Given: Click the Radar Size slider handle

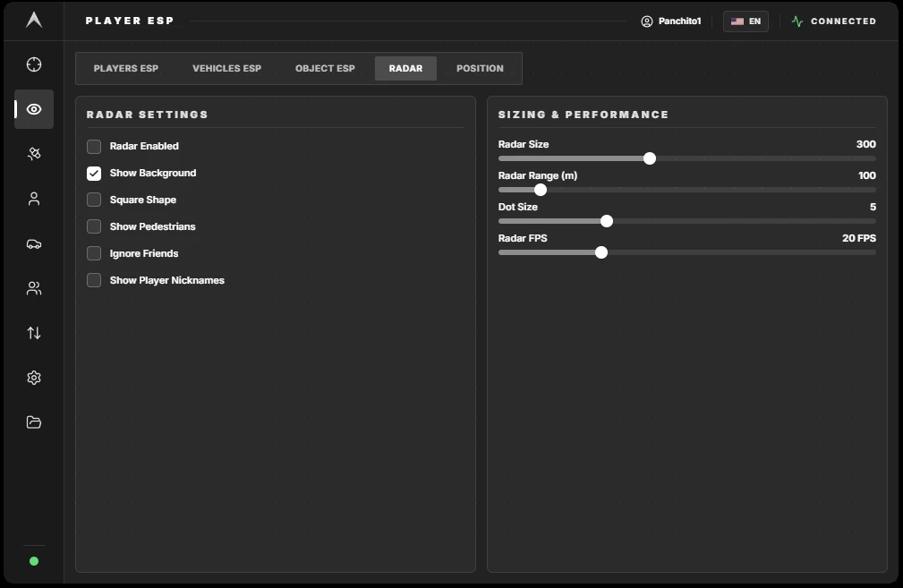Looking at the screenshot, I should (650, 158).
